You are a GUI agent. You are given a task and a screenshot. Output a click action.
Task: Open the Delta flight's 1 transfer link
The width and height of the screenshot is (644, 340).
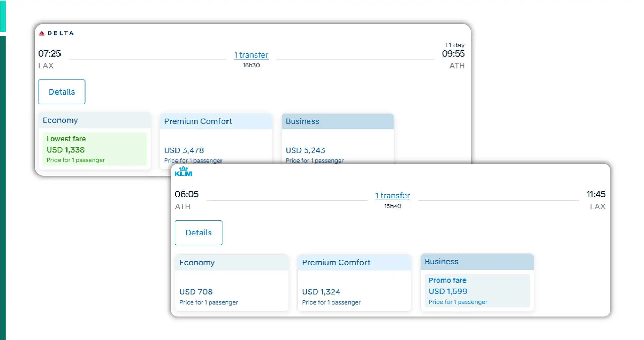pos(251,55)
